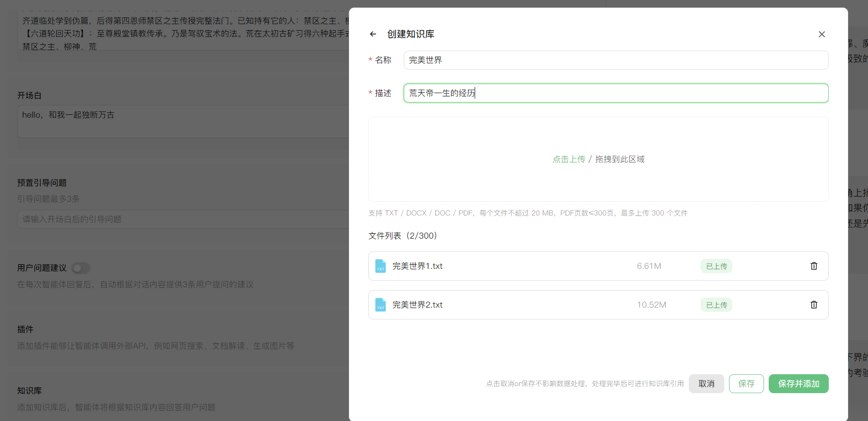Delete the file 完美世界1.txt
This screenshot has height=421, width=868.
[x=814, y=266]
